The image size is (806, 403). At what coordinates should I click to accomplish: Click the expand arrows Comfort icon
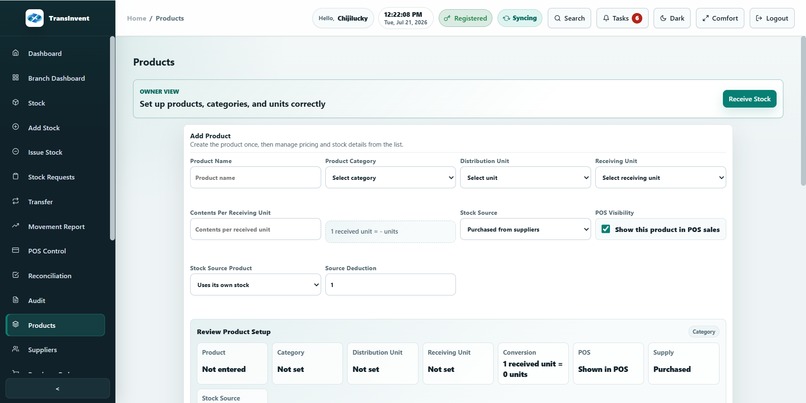coord(706,19)
